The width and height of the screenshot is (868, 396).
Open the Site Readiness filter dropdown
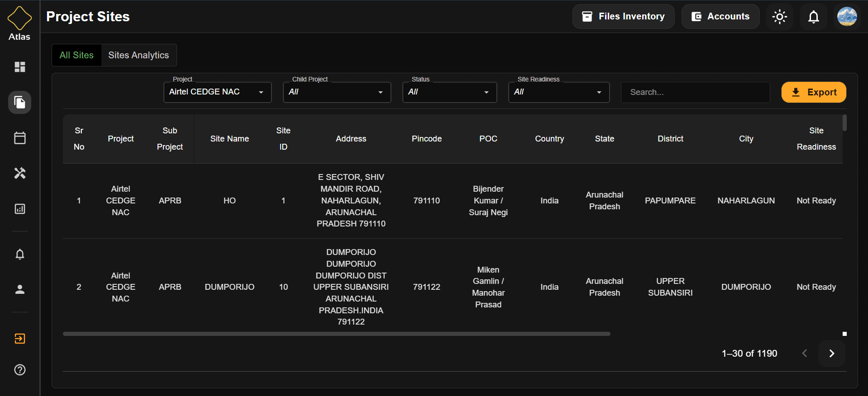pyautogui.click(x=558, y=92)
